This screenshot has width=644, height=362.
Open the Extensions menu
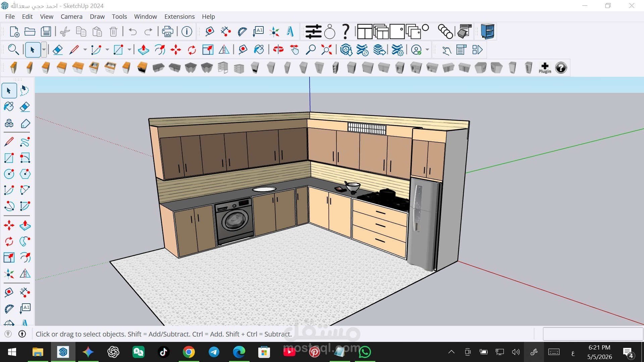(x=179, y=16)
